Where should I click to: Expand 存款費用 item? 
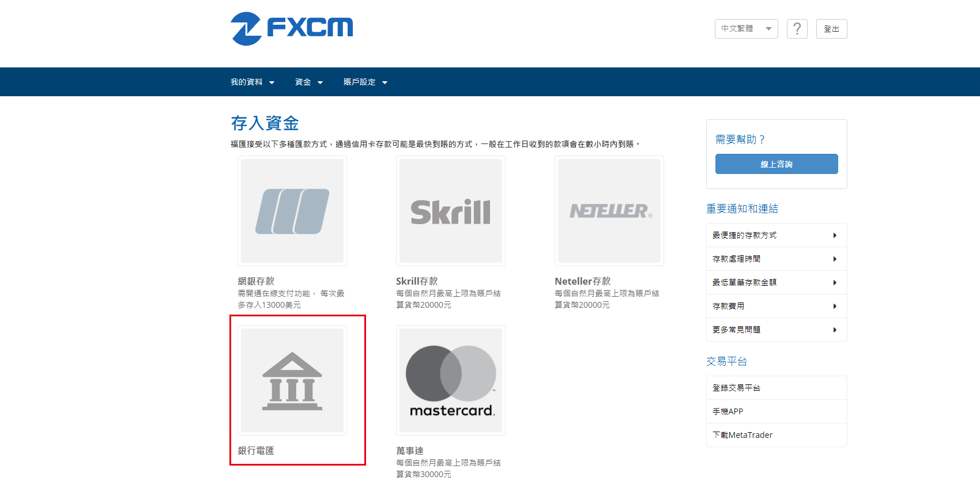tap(777, 306)
